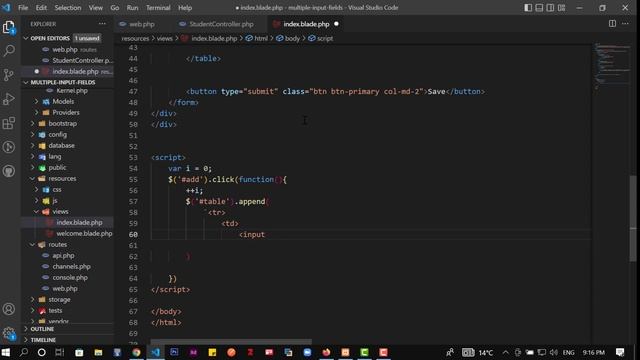640x360 pixels.
Task: Collapse the resources folder
Action: click(x=62, y=178)
